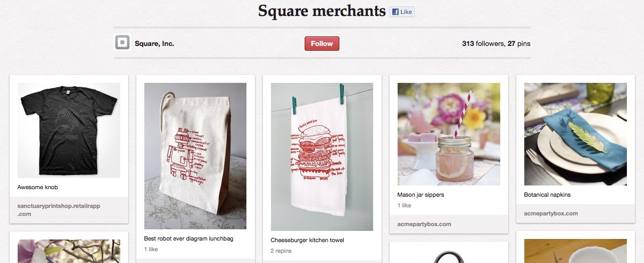Image resolution: width=644 pixels, height=263 pixels.
Task: Open the Mason jar sippers photo
Action: [x=449, y=134]
